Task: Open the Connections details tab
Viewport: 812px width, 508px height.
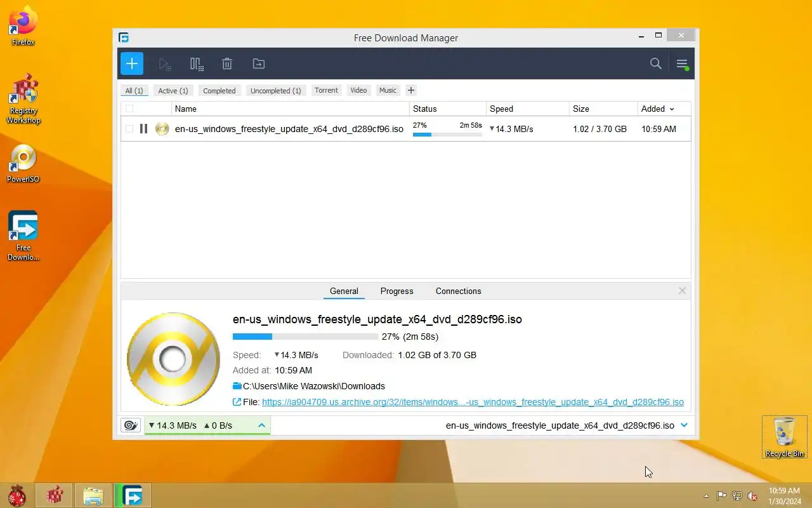Action: point(459,291)
